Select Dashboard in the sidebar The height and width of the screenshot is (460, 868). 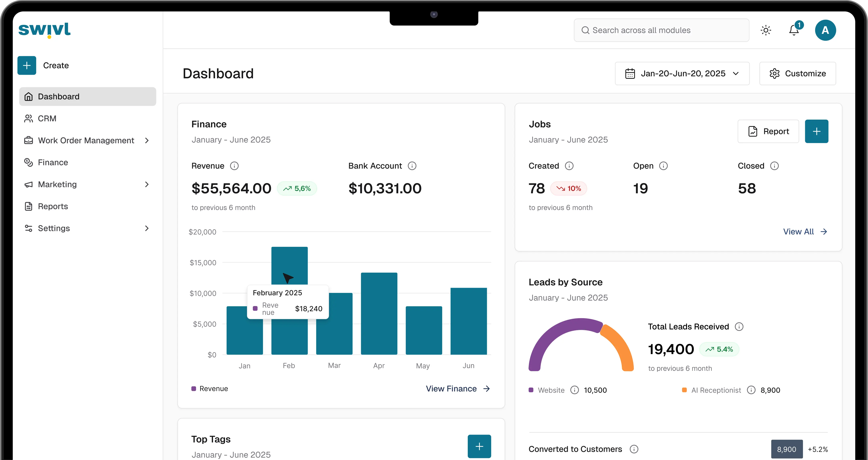(x=59, y=96)
